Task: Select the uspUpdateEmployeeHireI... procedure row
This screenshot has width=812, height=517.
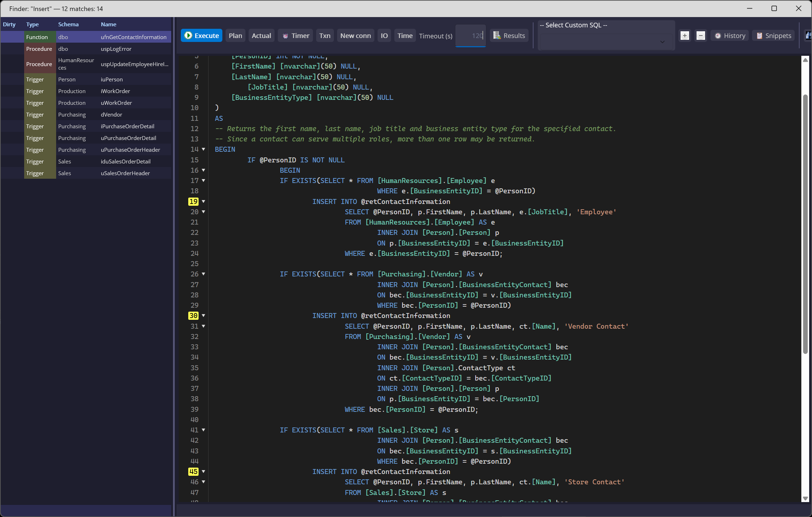Action: pos(86,64)
